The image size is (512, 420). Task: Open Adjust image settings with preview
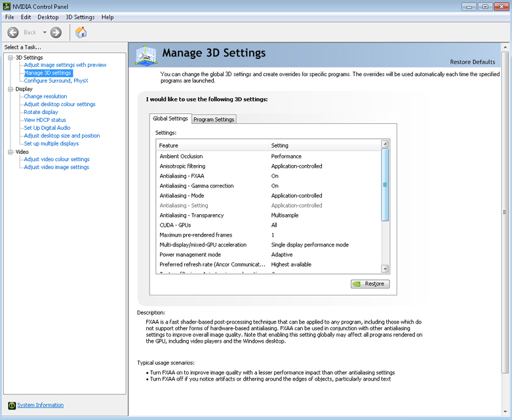[x=65, y=65]
